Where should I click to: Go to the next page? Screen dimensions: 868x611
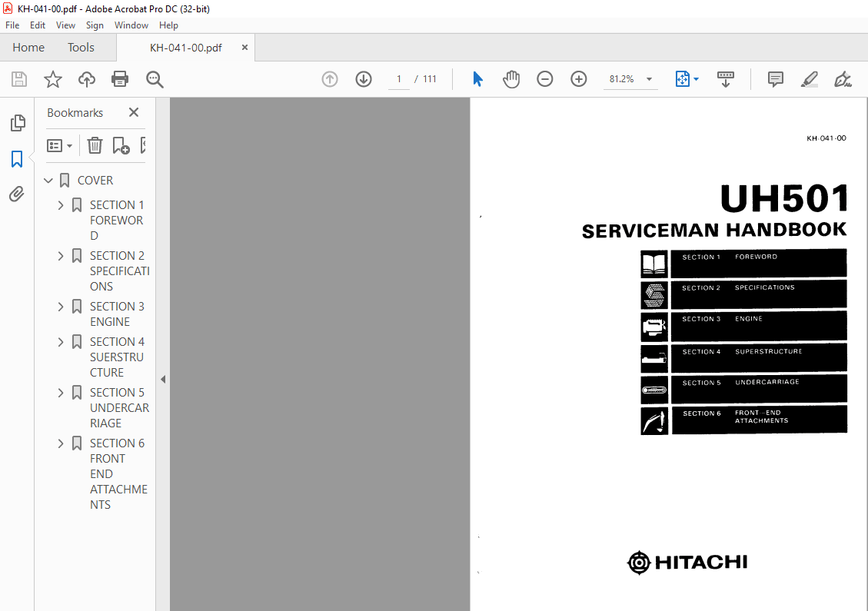click(363, 79)
